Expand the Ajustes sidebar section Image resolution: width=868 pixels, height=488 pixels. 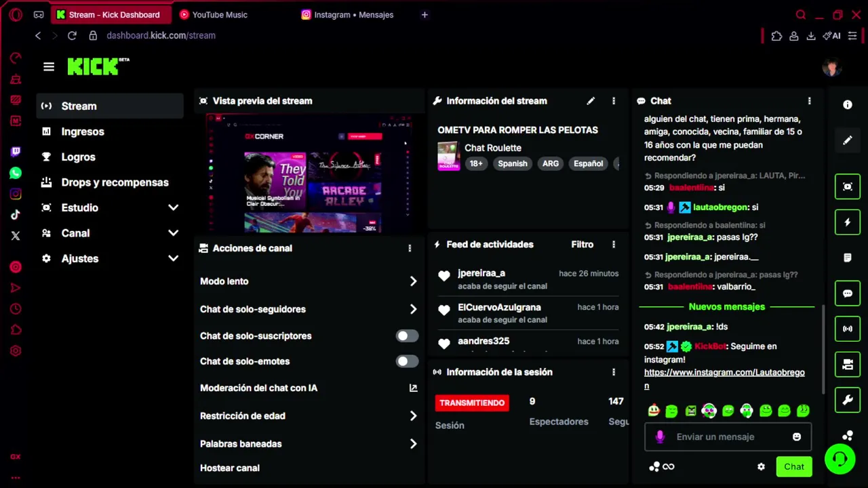[174, 258]
